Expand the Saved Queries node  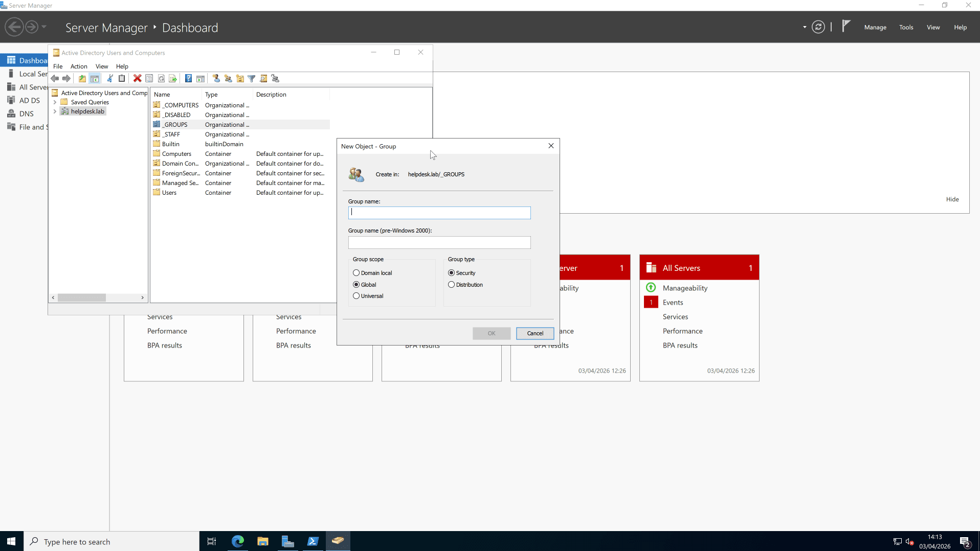click(x=55, y=102)
